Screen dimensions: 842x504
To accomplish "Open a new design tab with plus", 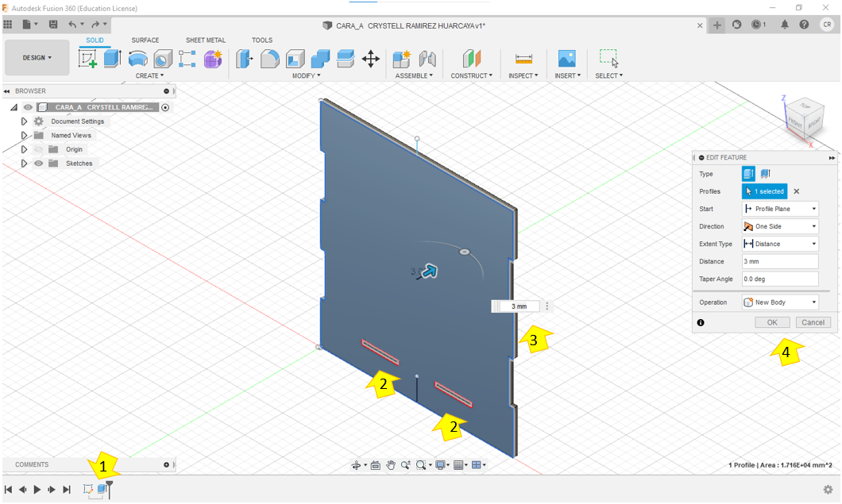I will click(x=716, y=25).
